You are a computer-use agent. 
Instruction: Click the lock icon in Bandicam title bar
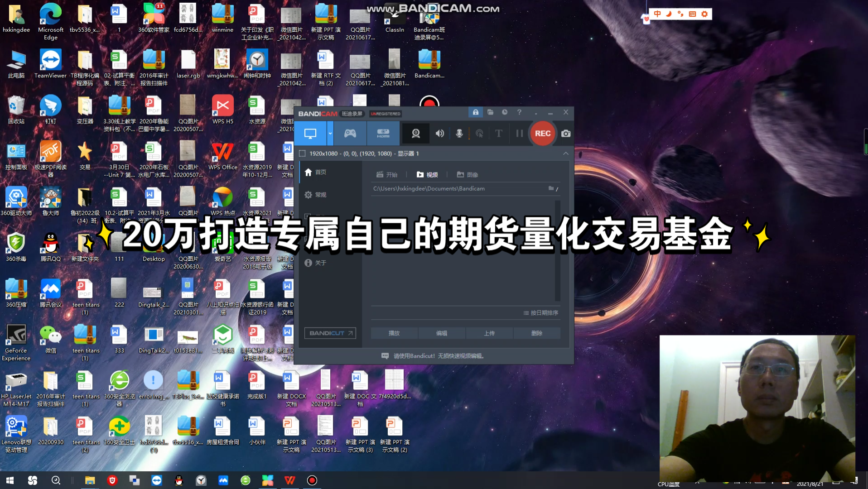coord(475,112)
